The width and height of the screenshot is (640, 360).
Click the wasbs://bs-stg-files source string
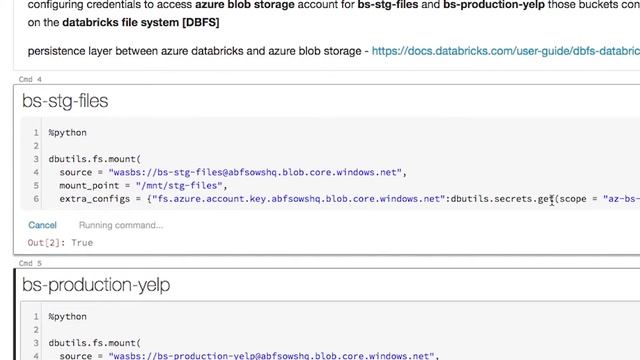(x=255, y=172)
